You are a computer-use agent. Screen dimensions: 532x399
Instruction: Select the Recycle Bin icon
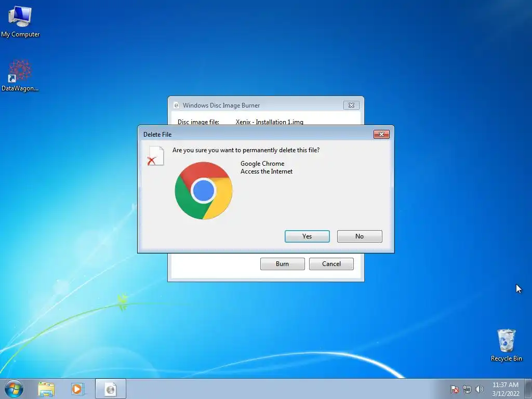(506, 345)
